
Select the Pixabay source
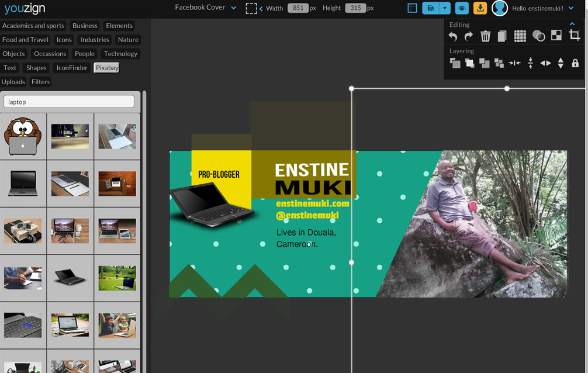coord(107,68)
